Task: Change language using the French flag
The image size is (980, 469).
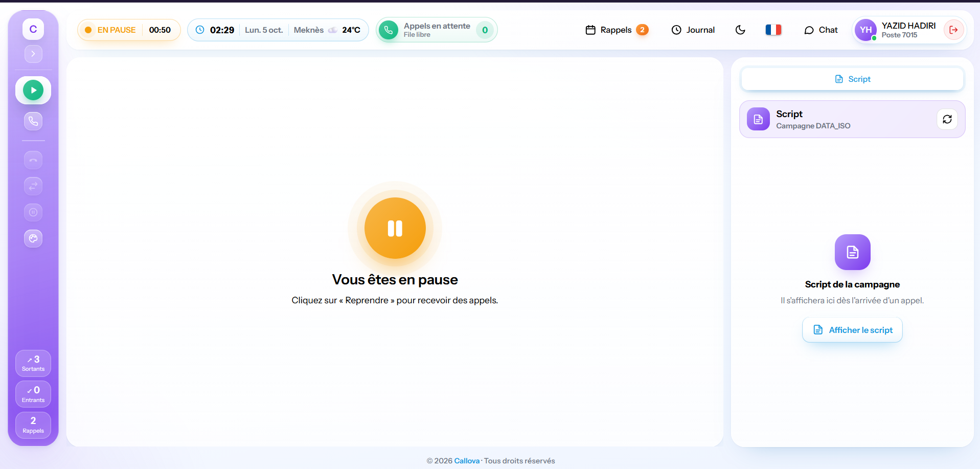Action: [773, 30]
